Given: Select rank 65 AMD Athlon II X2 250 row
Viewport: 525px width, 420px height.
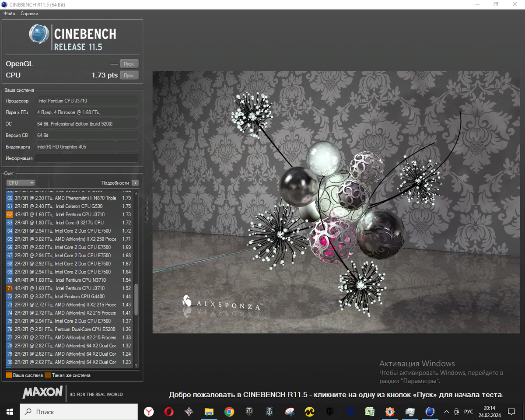Looking at the screenshot, I should point(69,239).
